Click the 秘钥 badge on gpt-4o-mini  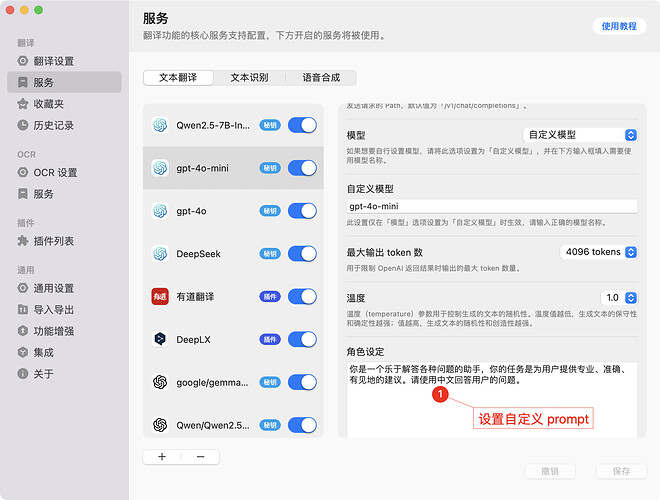pyautogui.click(x=270, y=168)
